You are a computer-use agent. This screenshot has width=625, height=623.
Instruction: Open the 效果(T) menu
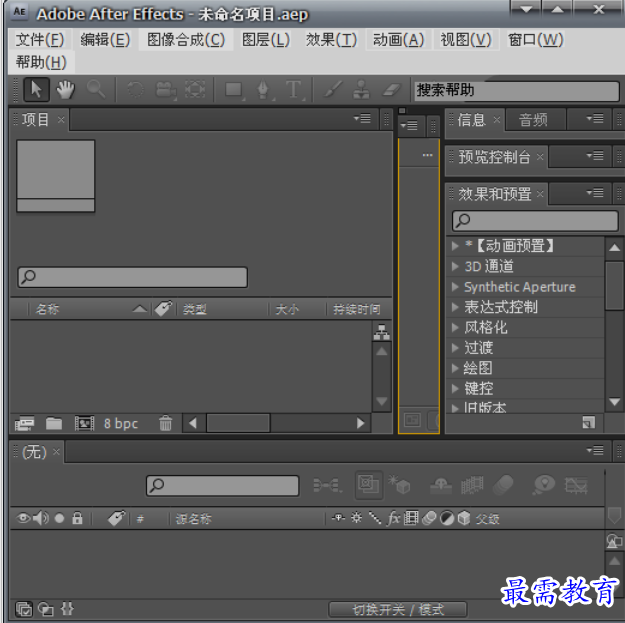tap(331, 39)
